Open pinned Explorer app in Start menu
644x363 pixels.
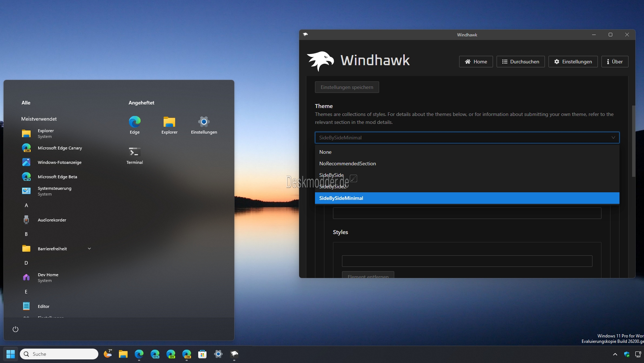[x=169, y=125]
